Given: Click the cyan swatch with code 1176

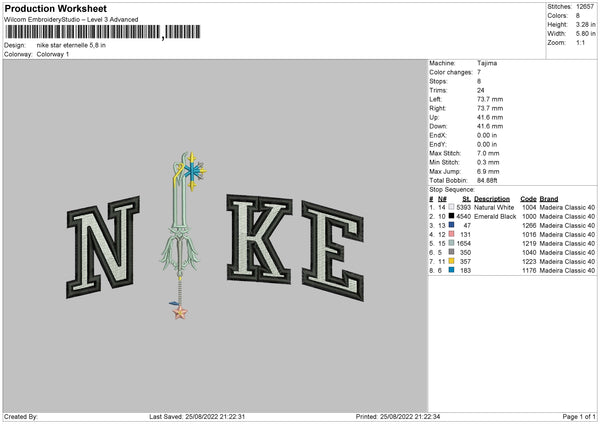Looking at the screenshot, I should tap(452, 270).
